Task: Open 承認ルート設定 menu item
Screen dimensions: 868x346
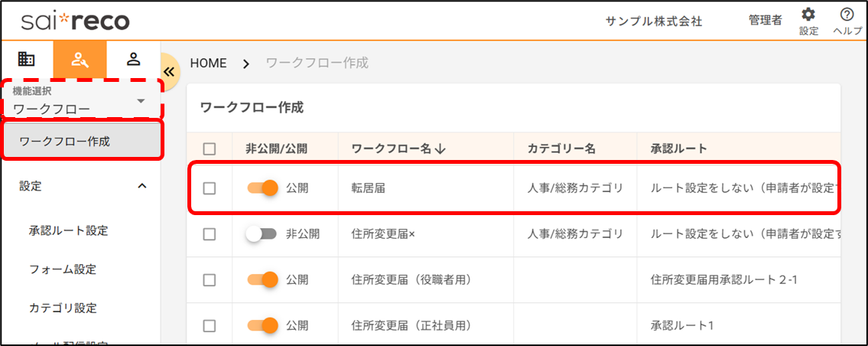Action: pos(68,230)
